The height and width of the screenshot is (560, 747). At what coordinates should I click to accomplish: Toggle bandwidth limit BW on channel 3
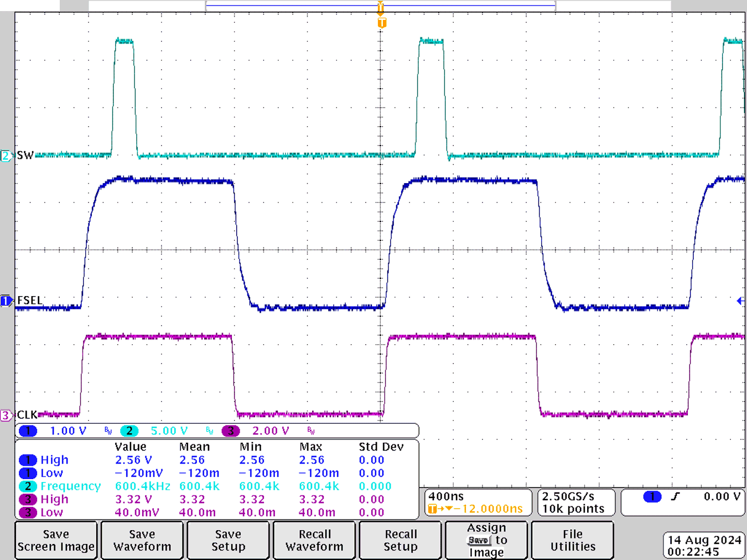(x=312, y=431)
